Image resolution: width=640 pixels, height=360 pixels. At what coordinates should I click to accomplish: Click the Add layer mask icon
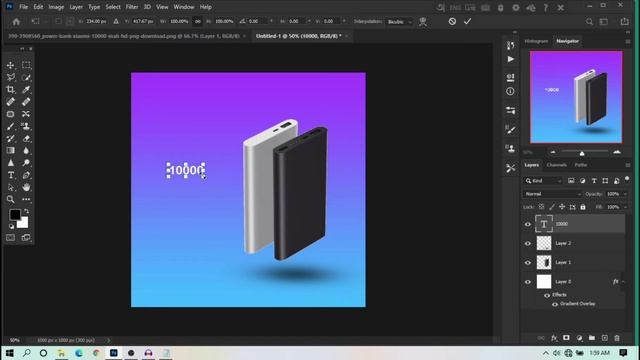pos(566,338)
